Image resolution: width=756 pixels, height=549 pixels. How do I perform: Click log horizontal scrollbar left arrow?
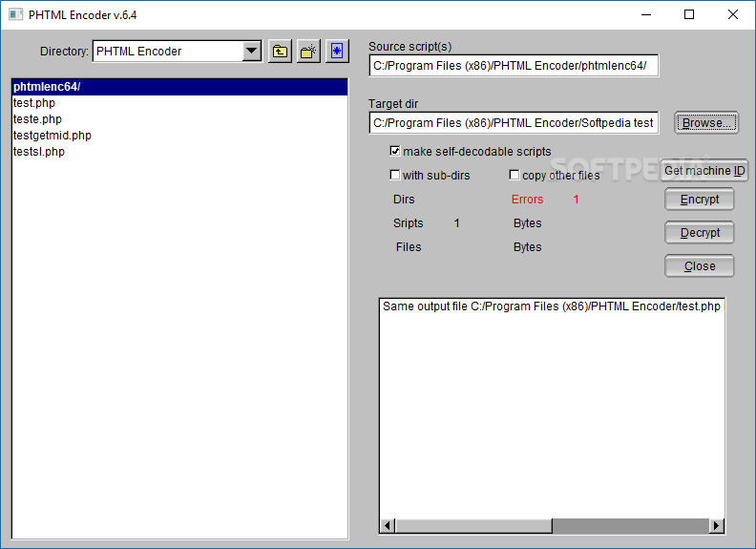tap(388, 525)
